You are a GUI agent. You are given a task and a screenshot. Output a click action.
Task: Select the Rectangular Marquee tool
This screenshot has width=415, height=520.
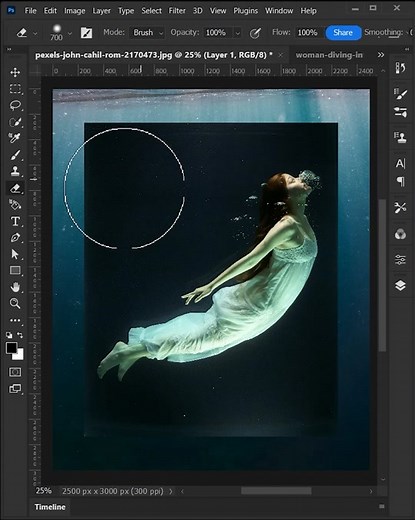point(15,89)
